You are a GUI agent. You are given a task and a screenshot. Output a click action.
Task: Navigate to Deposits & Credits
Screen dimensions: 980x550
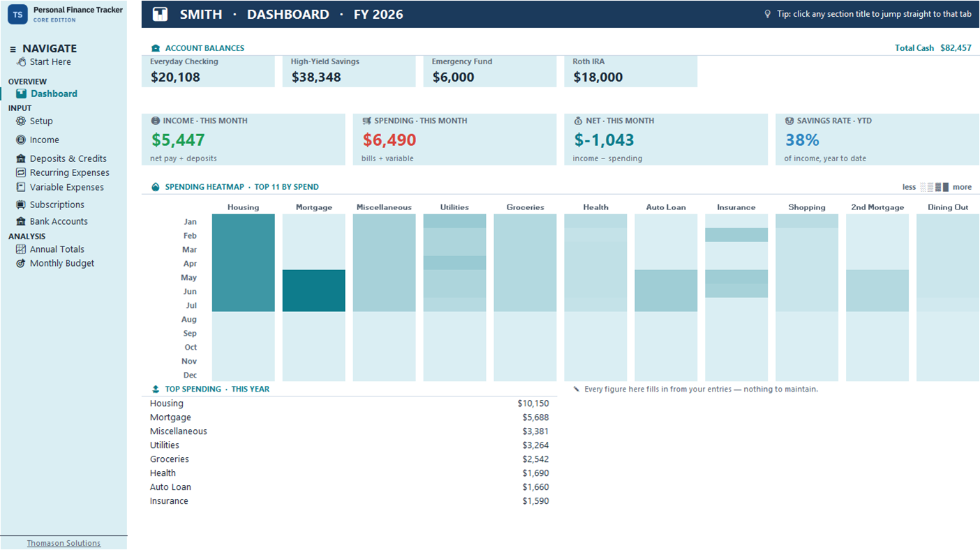(x=68, y=158)
